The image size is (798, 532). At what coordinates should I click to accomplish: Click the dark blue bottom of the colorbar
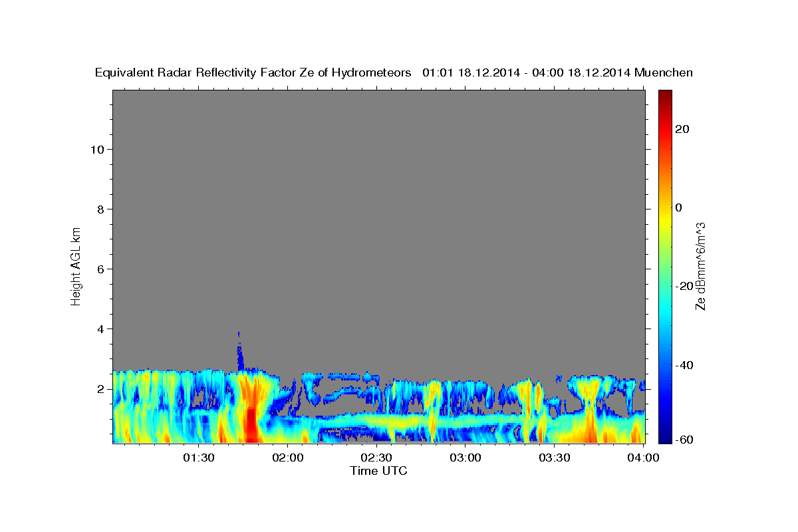[665, 438]
